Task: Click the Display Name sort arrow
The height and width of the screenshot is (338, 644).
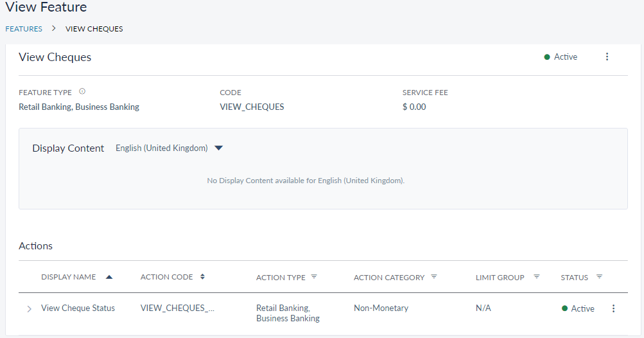Action: 109,277
